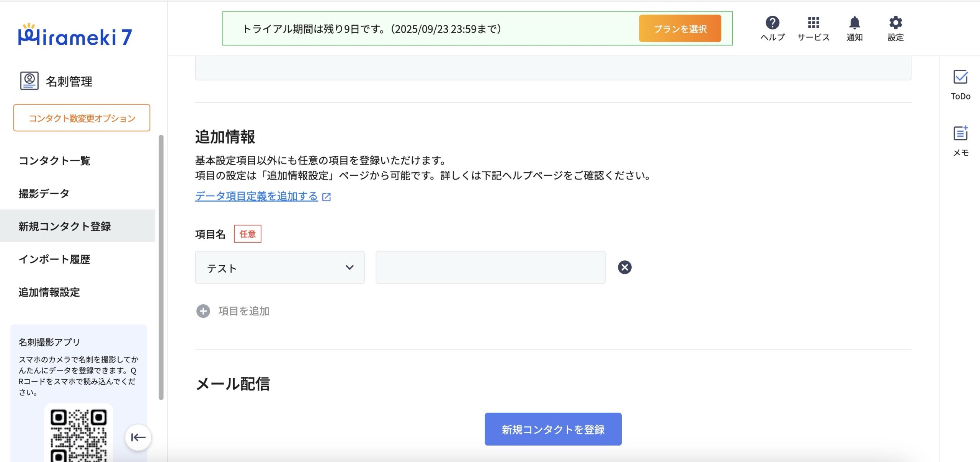Click the コンタクト数変更オプション button
Image resolution: width=980 pixels, height=462 pixels.
tap(82, 118)
